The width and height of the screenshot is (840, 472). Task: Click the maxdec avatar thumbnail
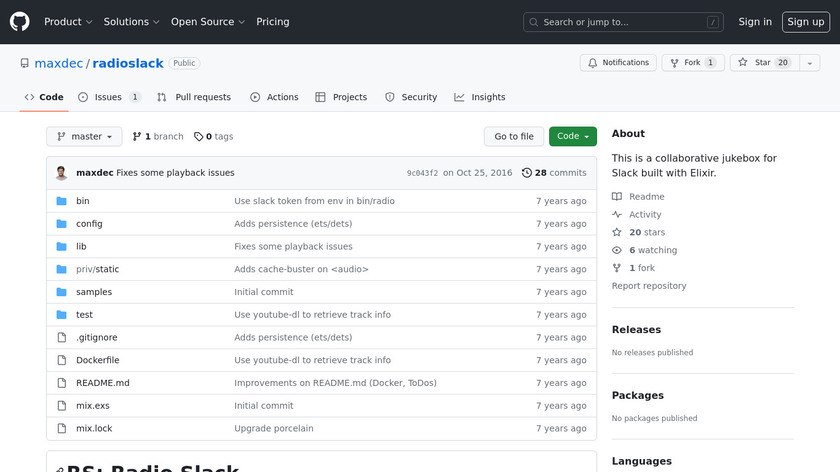click(x=62, y=173)
